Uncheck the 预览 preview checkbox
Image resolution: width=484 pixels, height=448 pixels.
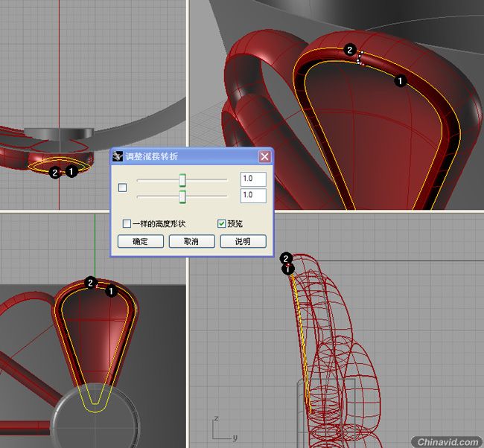point(222,223)
